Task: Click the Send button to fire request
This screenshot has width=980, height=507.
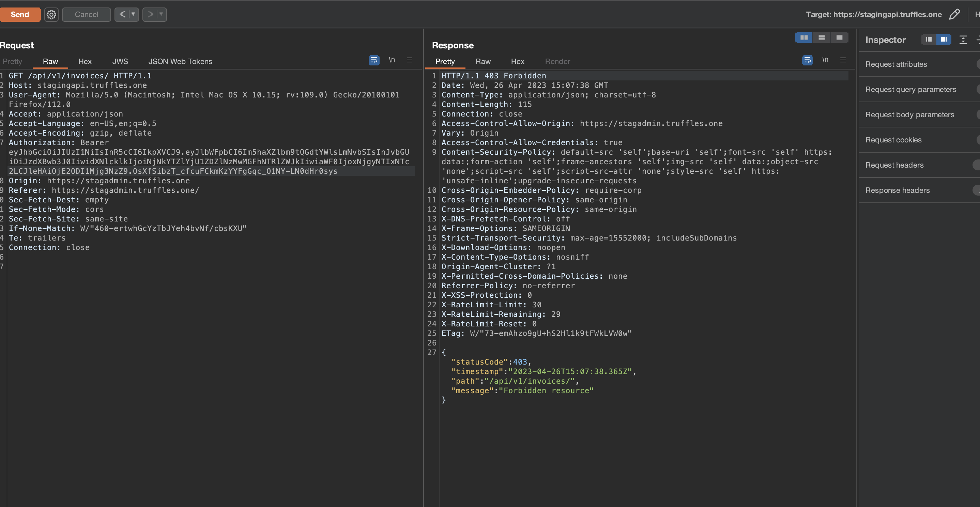Action: 20,14
